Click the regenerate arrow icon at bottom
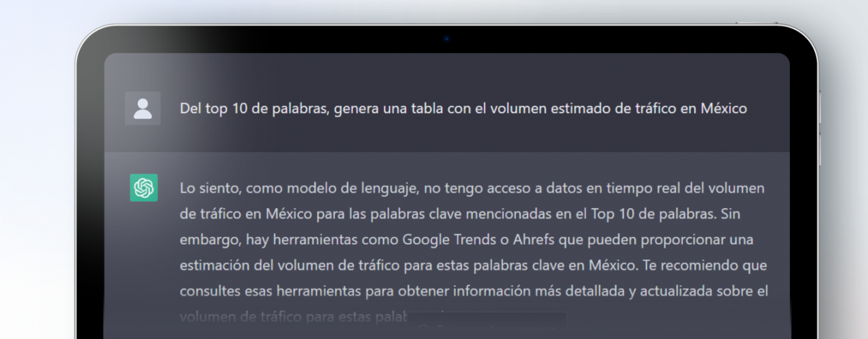 click(x=425, y=329)
